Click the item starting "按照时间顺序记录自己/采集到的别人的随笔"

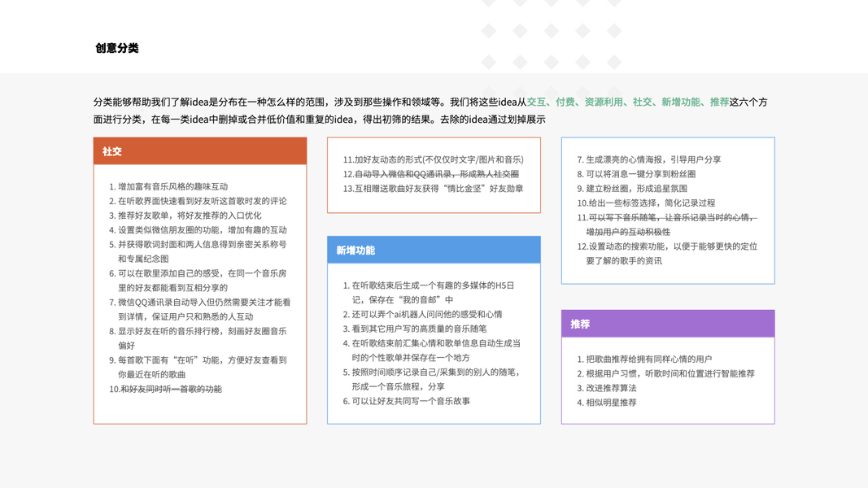coord(432,379)
